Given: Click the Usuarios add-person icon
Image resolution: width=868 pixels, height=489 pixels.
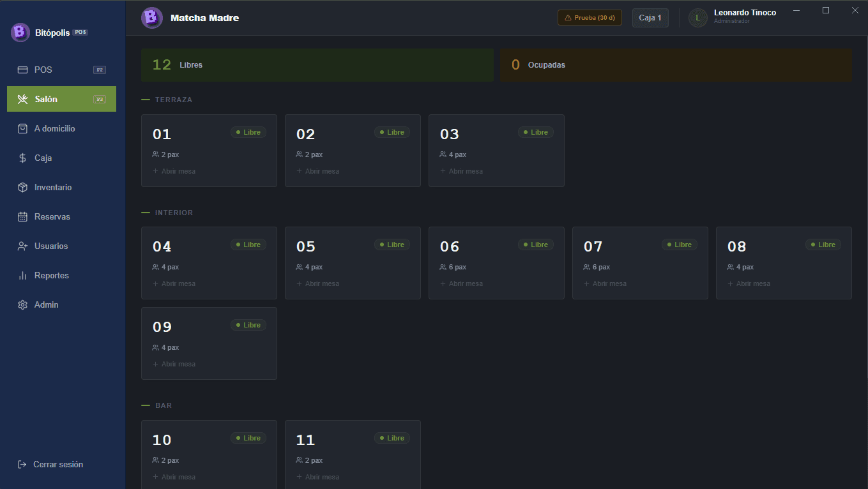Looking at the screenshot, I should 22,246.
